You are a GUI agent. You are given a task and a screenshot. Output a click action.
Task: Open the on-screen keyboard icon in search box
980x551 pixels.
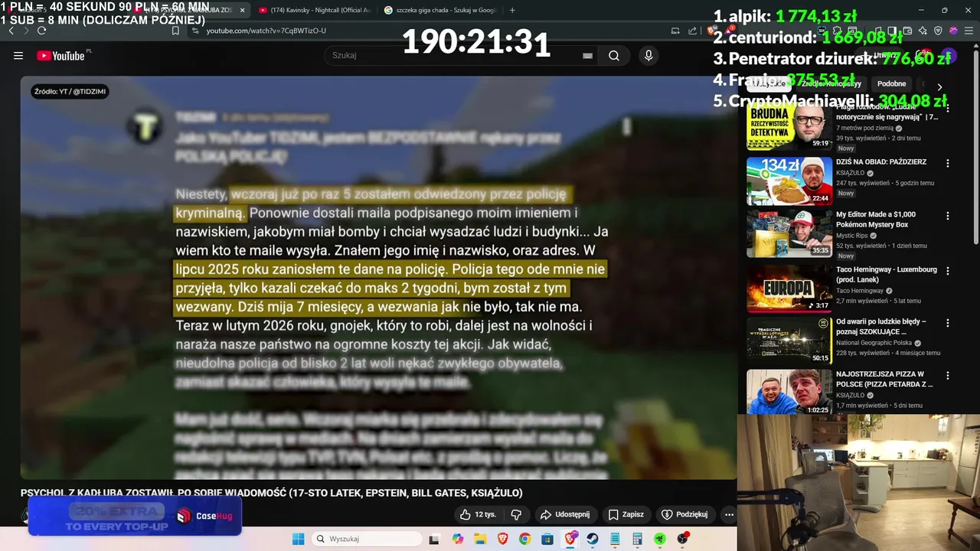click(x=587, y=55)
